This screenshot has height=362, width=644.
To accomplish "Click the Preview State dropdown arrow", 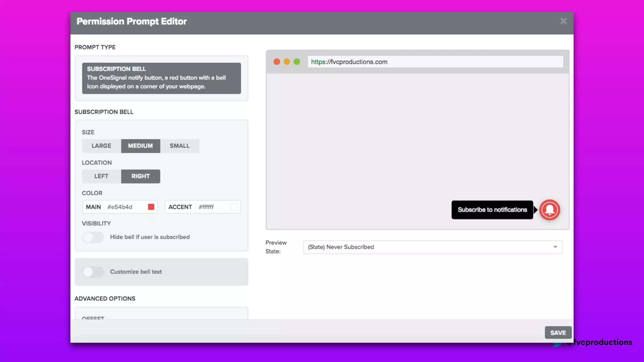I will point(555,247).
